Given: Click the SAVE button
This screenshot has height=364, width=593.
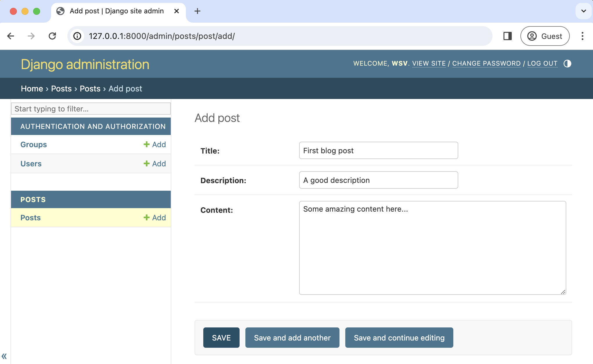Looking at the screenshot, I should pos(221,337).
